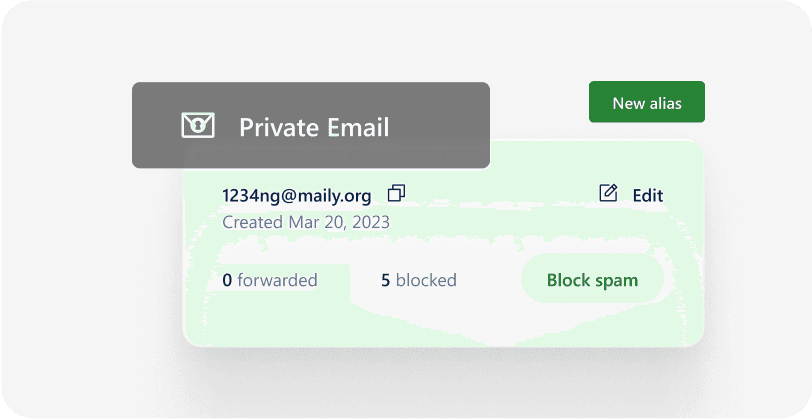Viewport: 812px width, 419px height.
Task: View the 0 forwarded stat
Action: tap(270, 280)
